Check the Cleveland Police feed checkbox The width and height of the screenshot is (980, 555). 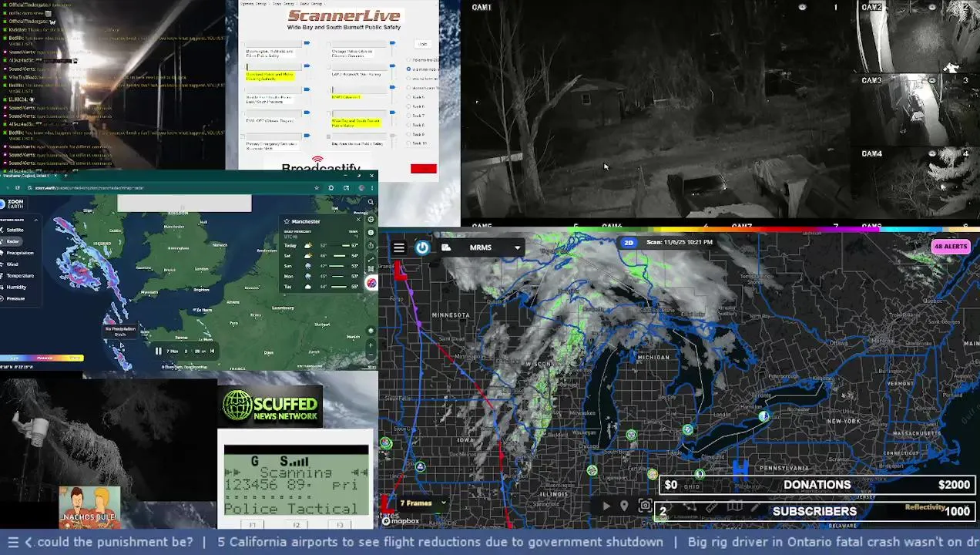tap(243, 67)
